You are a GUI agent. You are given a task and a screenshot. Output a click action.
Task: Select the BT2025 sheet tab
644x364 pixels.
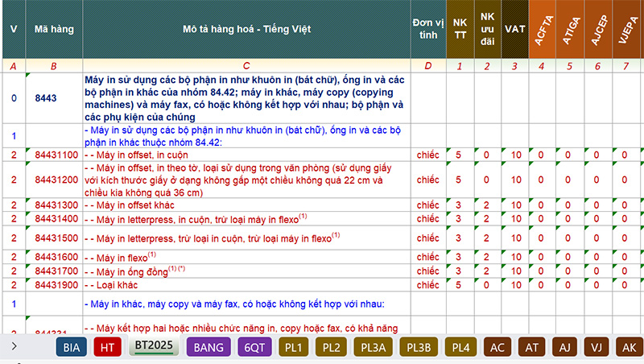click(154, 347)
